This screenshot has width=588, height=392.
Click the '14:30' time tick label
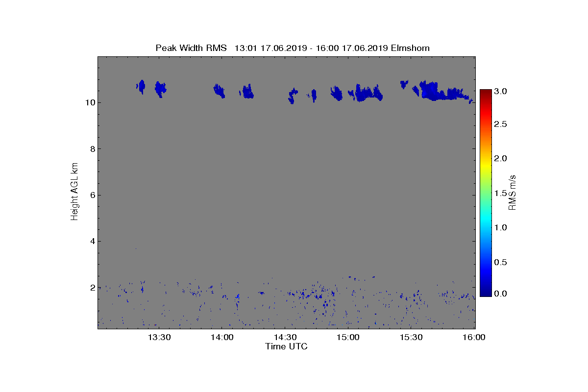point(285,338)
